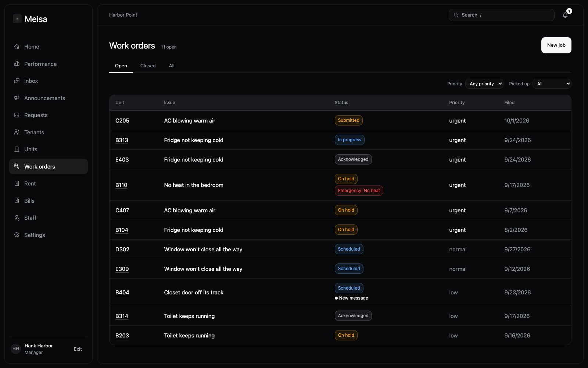Open notifications bell icon

click(565, 15)
